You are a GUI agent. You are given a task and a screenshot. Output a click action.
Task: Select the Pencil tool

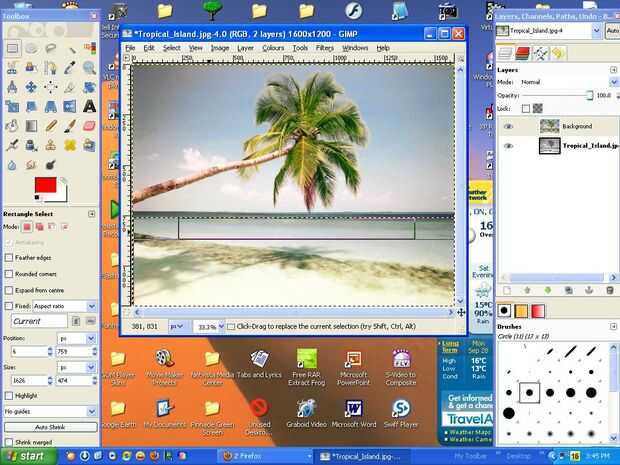pos(51,126)
